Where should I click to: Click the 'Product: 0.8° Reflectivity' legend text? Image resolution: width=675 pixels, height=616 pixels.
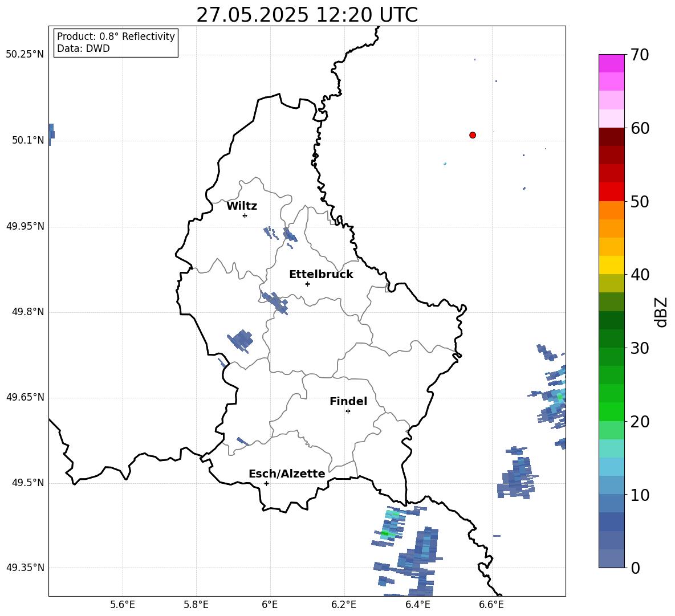(x=116, y=36)
